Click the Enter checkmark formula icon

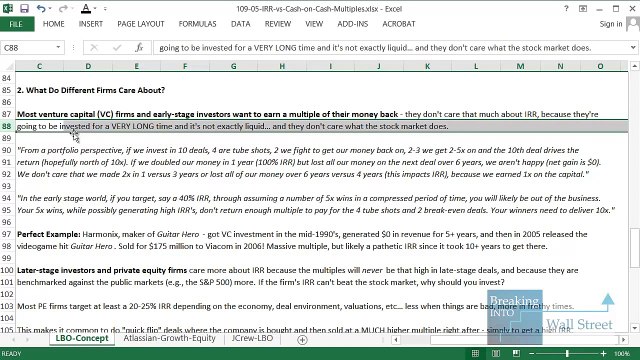tap(117, 48)
